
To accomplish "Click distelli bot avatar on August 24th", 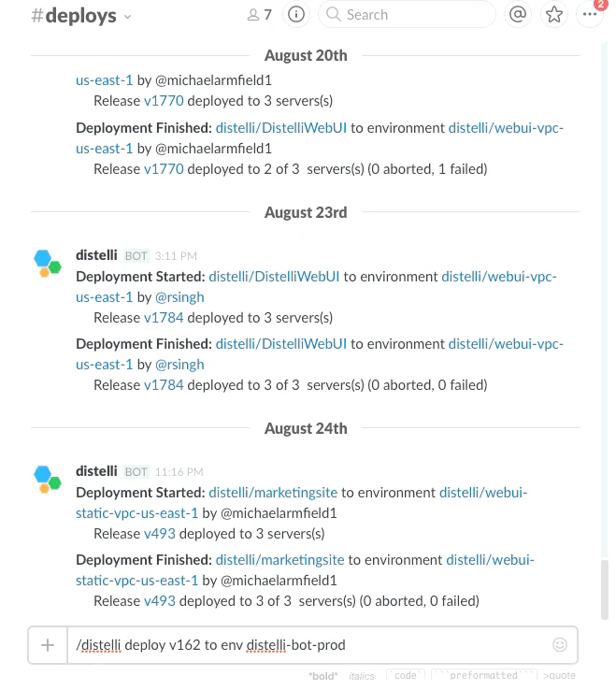I will pos(48,479).
